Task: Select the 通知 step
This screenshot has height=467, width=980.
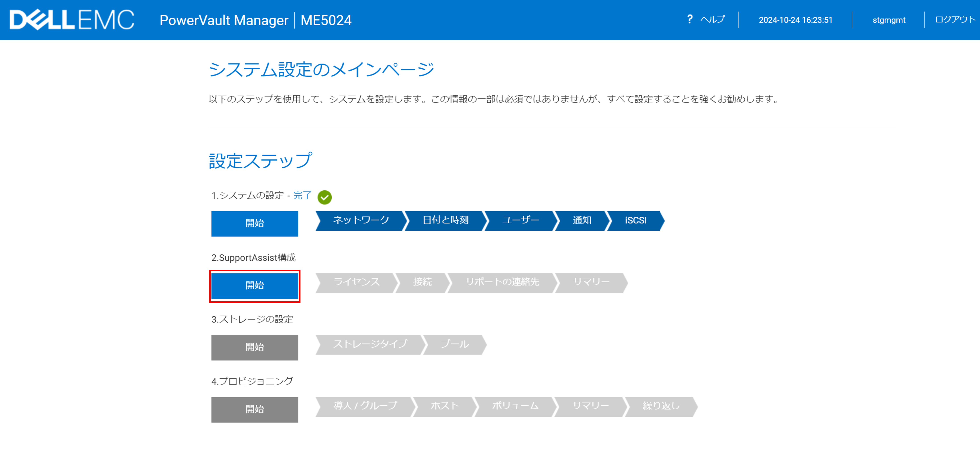Action: pos(582,220)
